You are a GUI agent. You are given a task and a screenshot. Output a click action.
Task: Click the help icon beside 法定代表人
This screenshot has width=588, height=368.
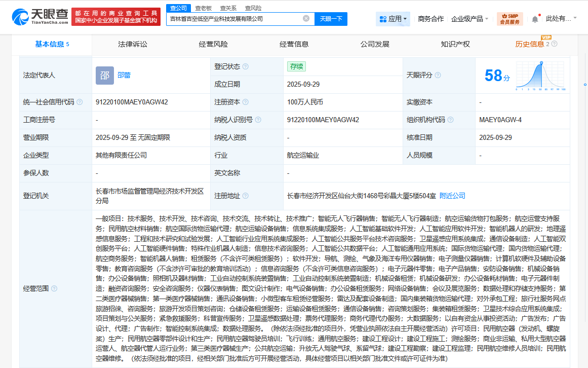click(x=60, y=75)
